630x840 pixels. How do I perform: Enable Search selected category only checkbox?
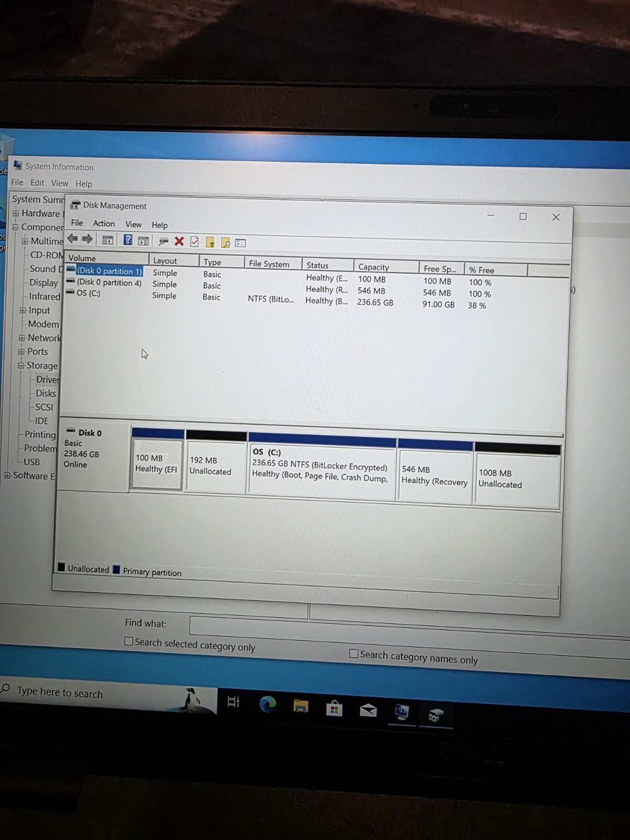pyautogui.click(x=129, y=641)
